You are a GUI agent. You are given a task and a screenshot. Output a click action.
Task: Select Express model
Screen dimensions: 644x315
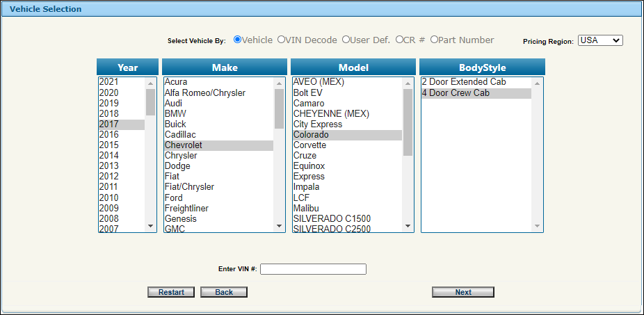[x=347, y=177]
